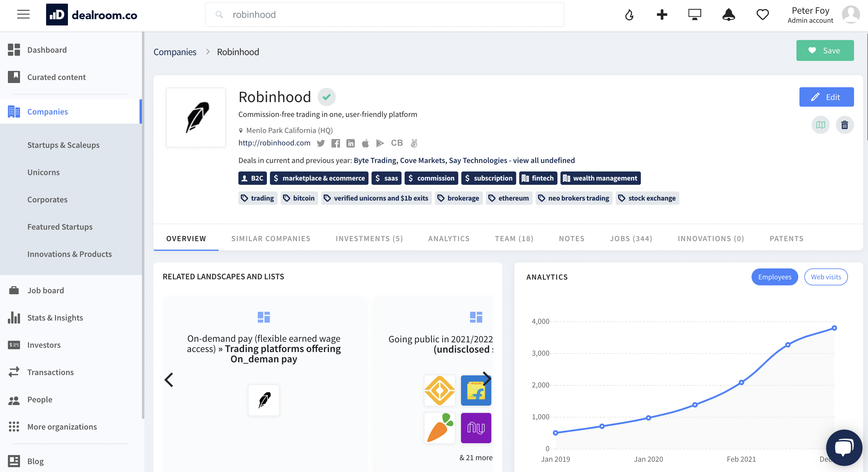
Task: Click the Crunchbase (CB) icon for Robinhood
Action: [397, 143]
